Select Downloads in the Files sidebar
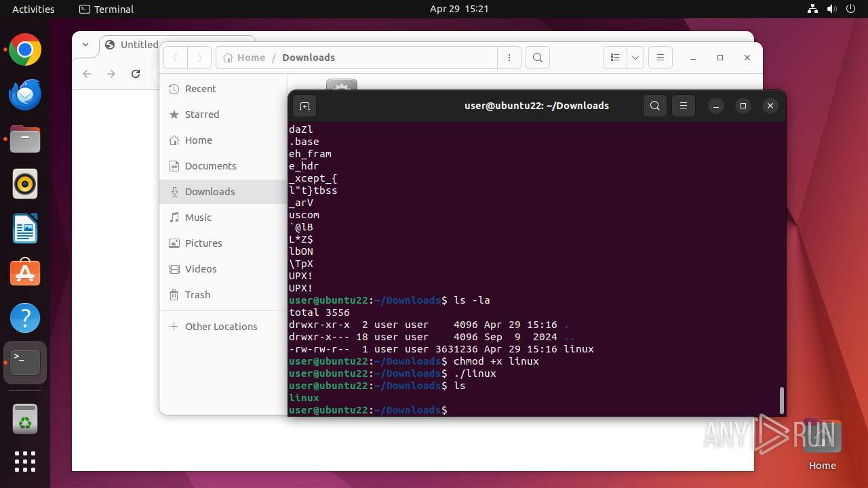Image resolution: width=868 pixels, height=488 pixels. click(x=223, y=192)
